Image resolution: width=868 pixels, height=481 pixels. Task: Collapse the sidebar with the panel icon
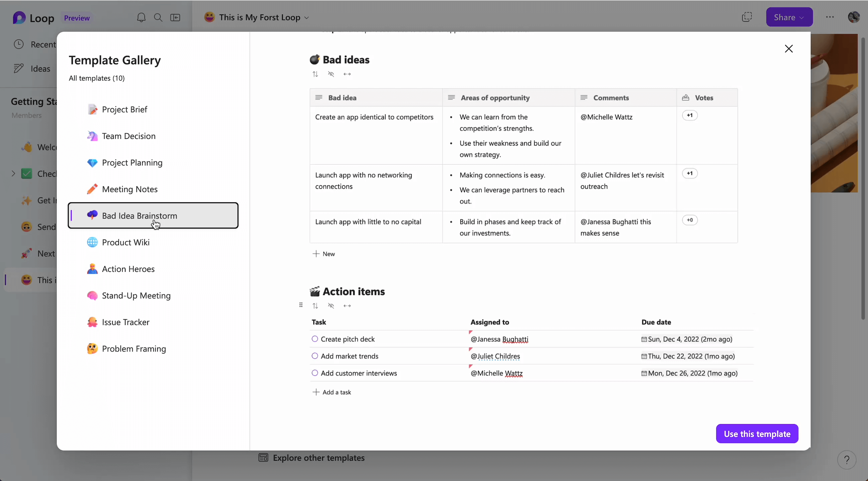[175, 17]
